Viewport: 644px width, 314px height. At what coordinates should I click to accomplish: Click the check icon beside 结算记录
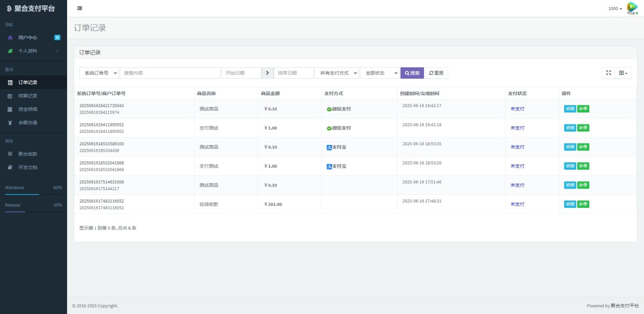[10, 96]
